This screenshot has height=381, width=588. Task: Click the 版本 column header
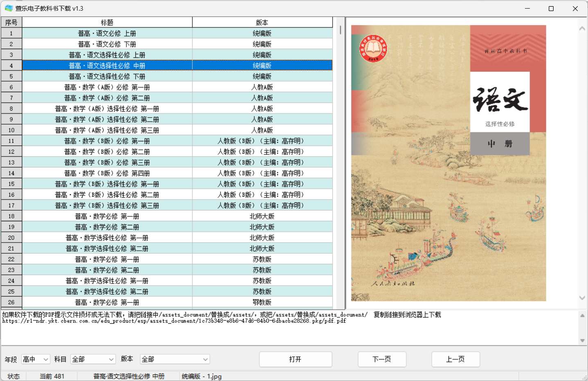click(262, 23)
